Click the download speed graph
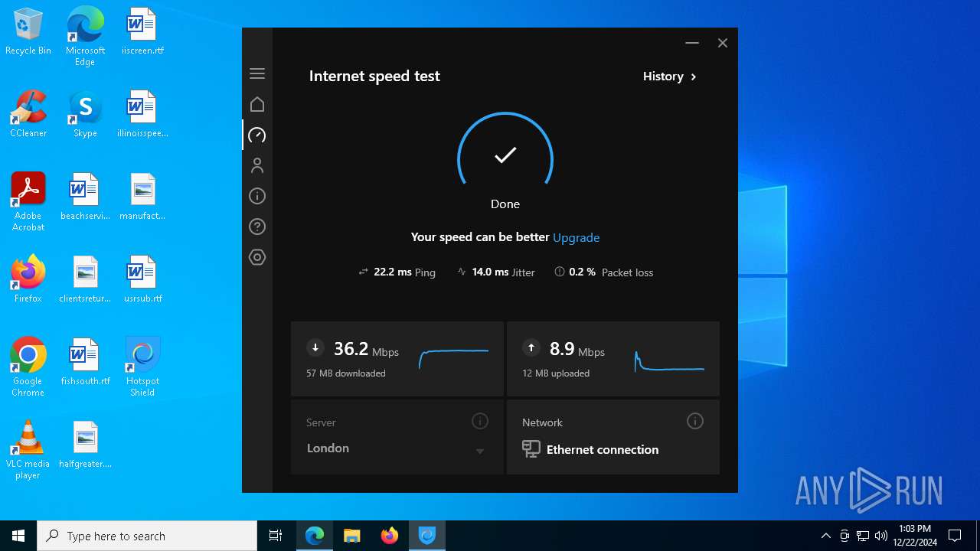This screenshot has width=980, height=551. pos(454,358)
